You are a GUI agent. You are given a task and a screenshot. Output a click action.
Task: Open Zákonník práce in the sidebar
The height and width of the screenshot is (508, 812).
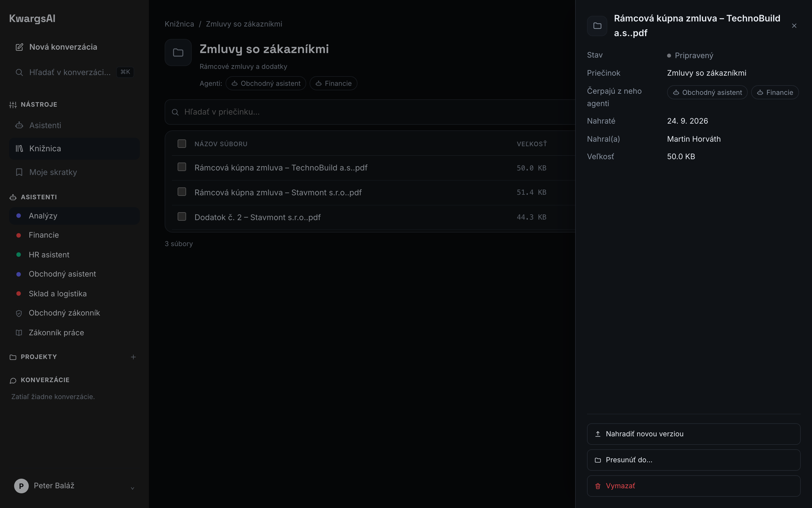click(74, 333)
